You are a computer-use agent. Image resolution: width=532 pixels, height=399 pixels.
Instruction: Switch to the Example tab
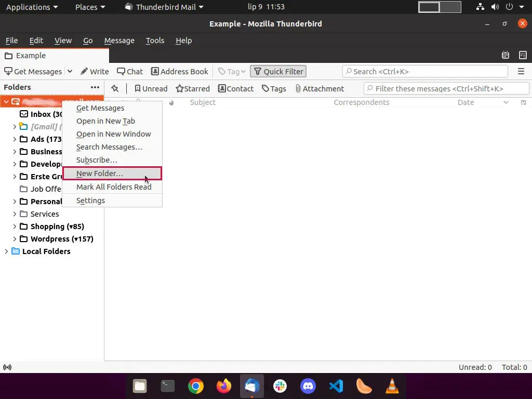(x=55, y=56)
